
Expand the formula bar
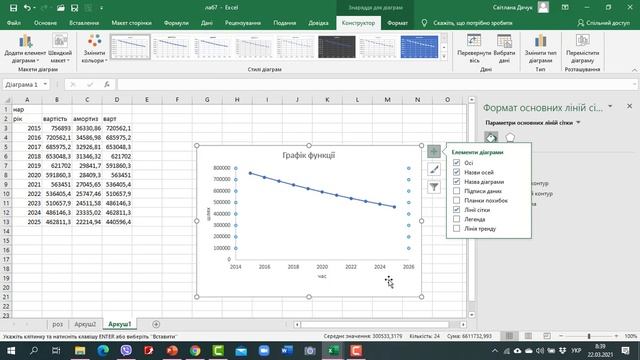(x=635, y=84)
